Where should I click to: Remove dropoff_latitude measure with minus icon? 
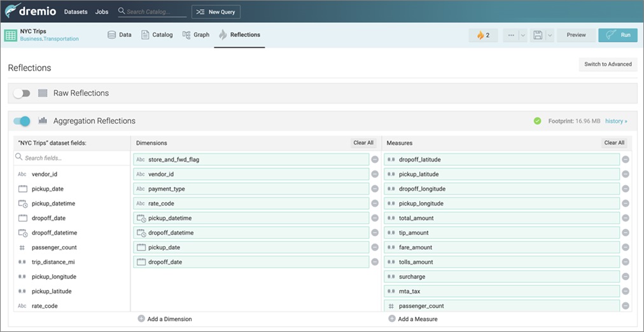pos(626,160)
